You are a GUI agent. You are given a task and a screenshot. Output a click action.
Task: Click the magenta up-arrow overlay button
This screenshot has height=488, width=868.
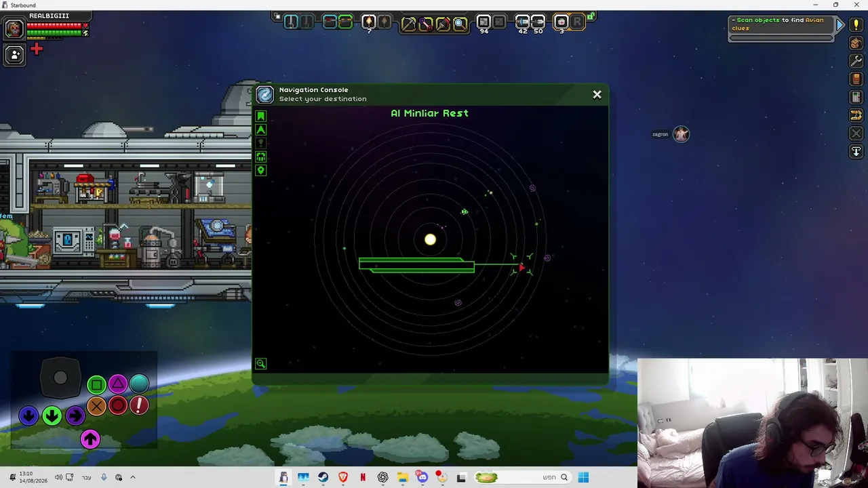tap(90, 439)
